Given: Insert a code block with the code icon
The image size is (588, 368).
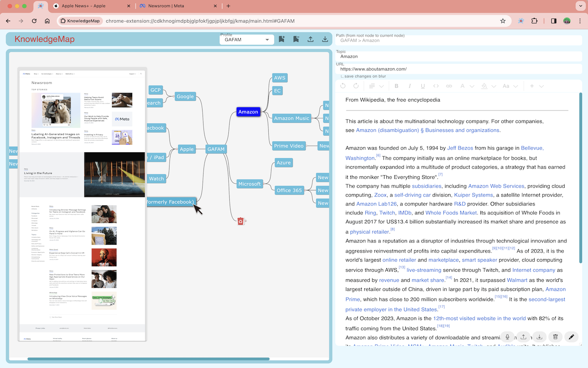Looking at the screenshot, I should [x=435, y=86].
